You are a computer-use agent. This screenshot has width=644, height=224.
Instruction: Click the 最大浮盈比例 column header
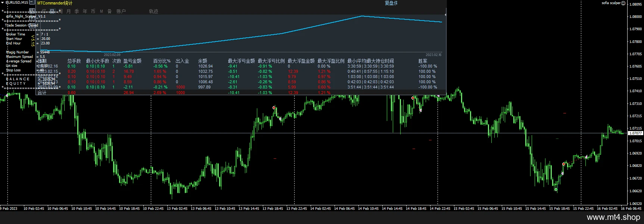(331, 61)
